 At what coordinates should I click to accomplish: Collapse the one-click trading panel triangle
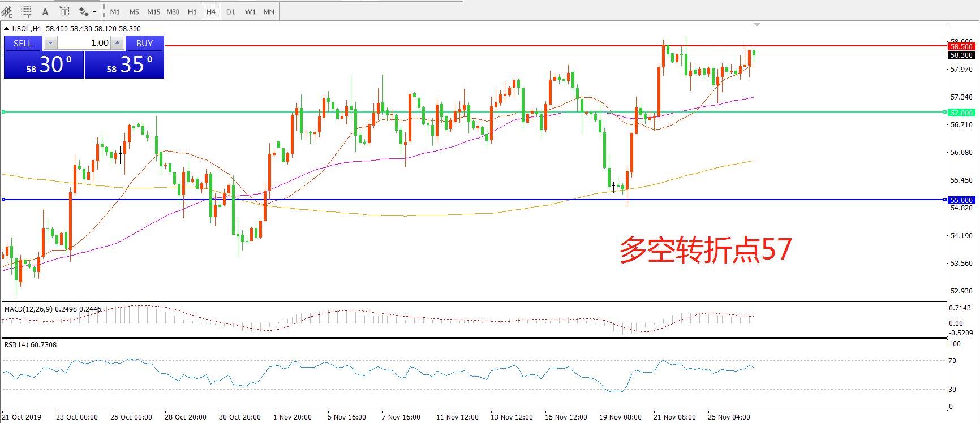click(6, 28)
